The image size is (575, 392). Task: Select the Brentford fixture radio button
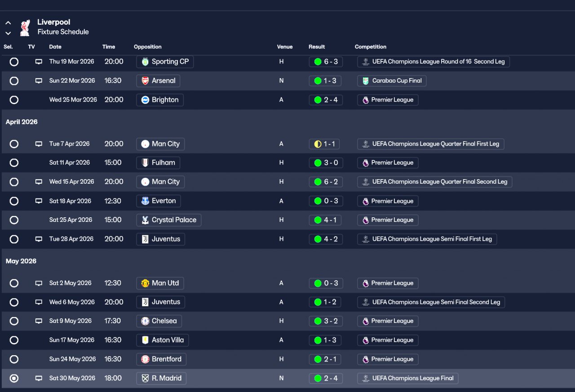[14, 359]
